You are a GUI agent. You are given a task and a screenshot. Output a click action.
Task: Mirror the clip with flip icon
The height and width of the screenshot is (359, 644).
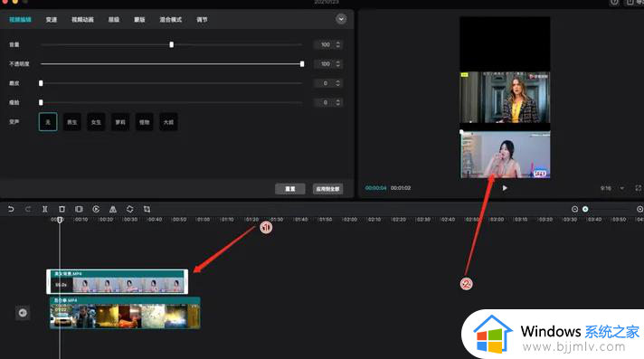[x=113, y=209]
